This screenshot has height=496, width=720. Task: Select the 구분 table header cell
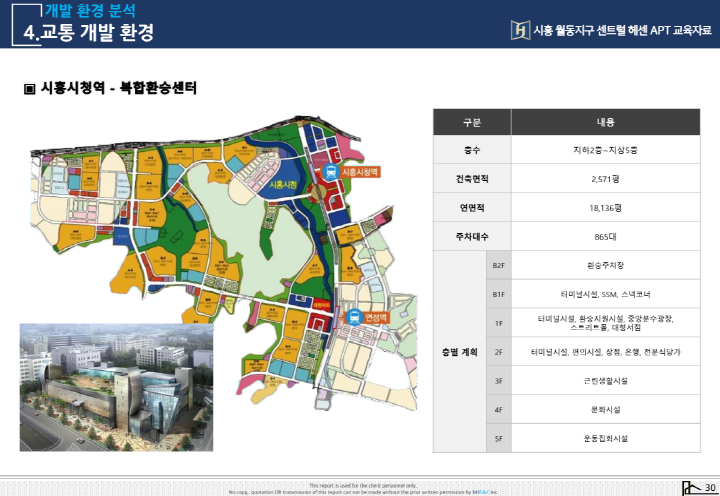click(x=472, y=122)
